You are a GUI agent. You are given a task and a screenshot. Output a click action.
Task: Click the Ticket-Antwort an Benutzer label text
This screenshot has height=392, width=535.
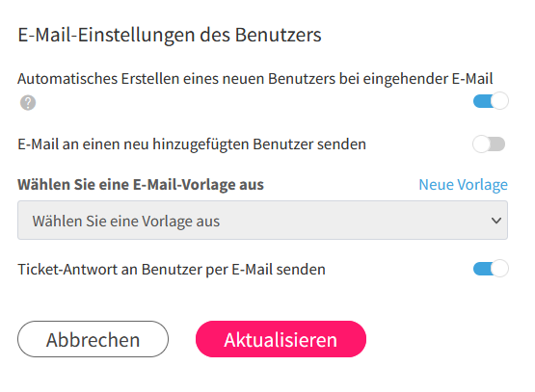172,270
